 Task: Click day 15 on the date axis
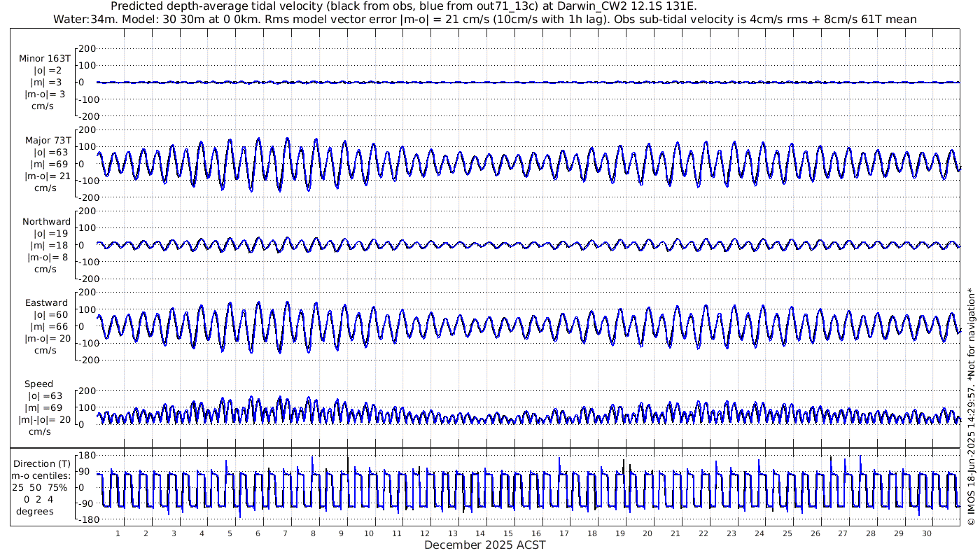(x=508, y=533)
